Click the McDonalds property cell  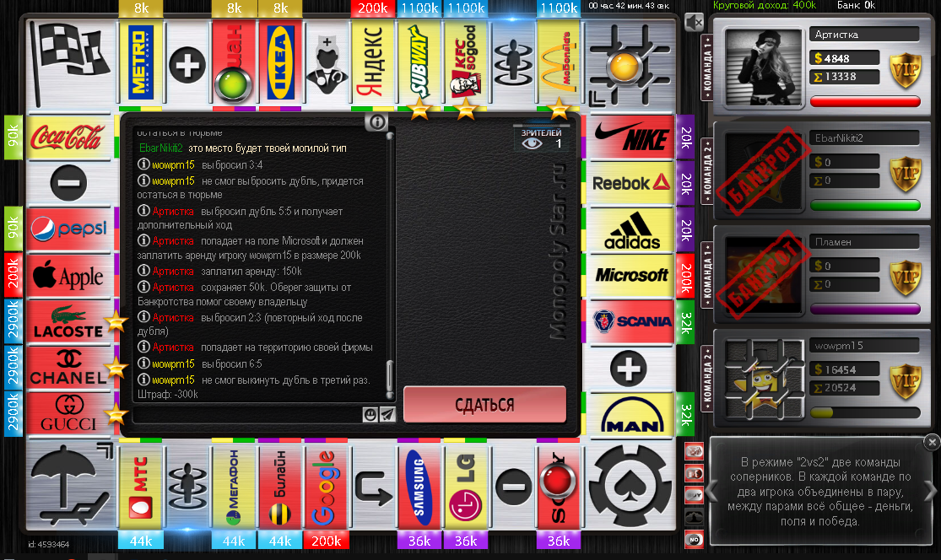(x=559, y=64)
